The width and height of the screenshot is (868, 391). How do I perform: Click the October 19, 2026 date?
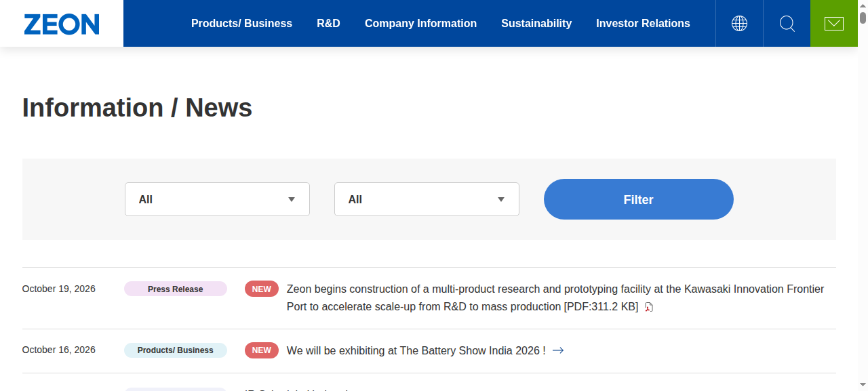coord(59,289)
